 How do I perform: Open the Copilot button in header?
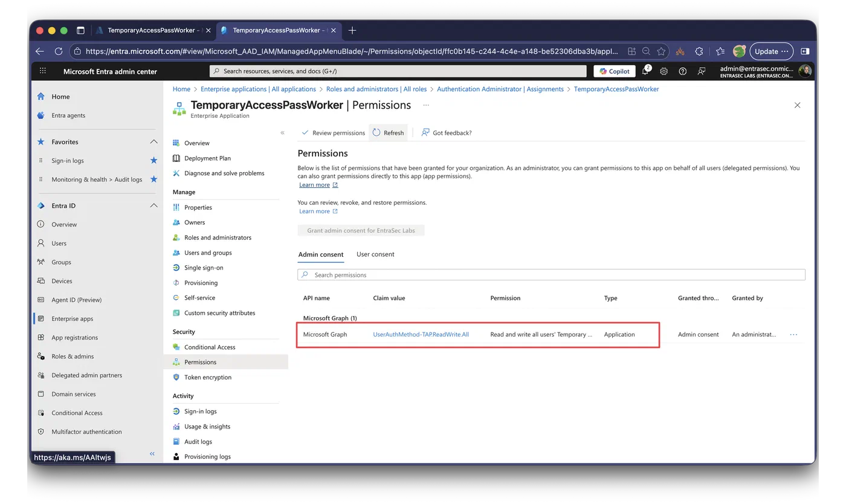tap(615, 71)
